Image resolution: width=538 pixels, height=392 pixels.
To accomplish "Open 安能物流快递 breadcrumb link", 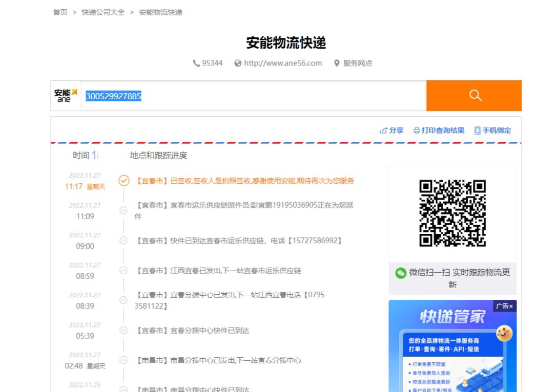I will point(160,12).
